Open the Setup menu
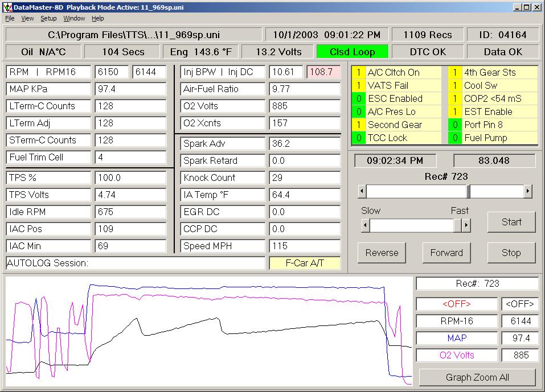 [x=48, y=19]
